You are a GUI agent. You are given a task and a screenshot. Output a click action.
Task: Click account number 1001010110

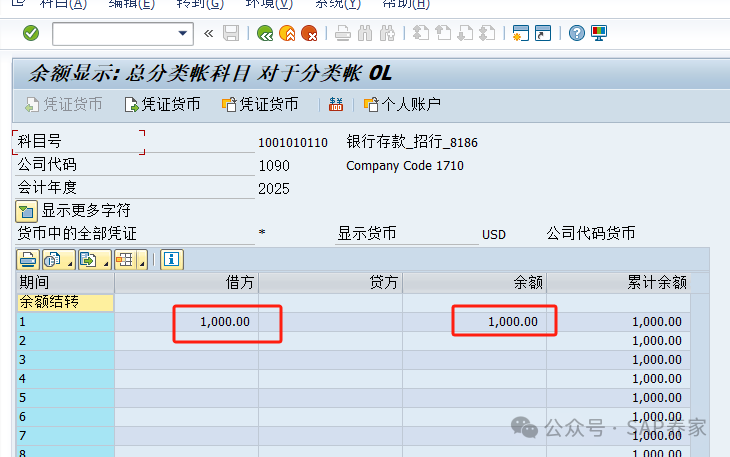coord(293,142)
